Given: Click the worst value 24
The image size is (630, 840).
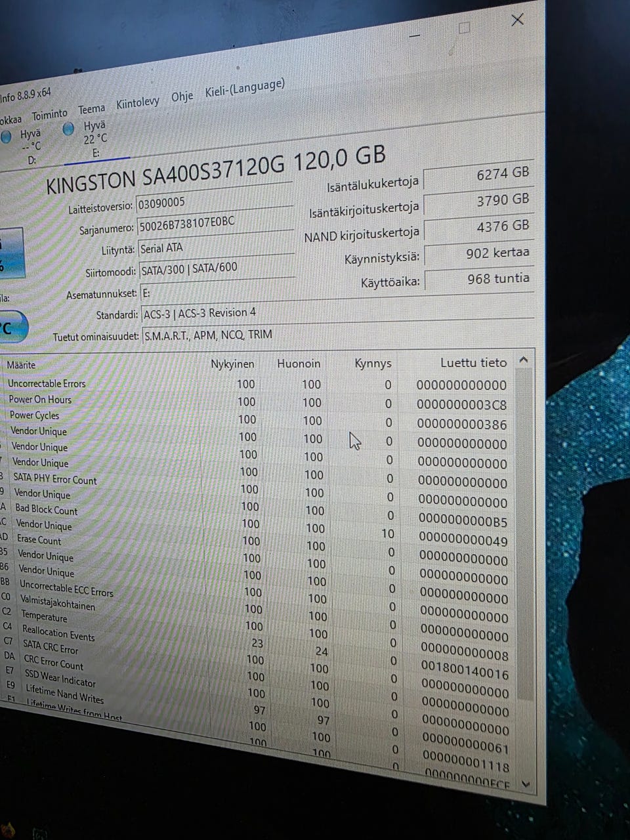Looking at the screenshot, I should coord(322,652).
